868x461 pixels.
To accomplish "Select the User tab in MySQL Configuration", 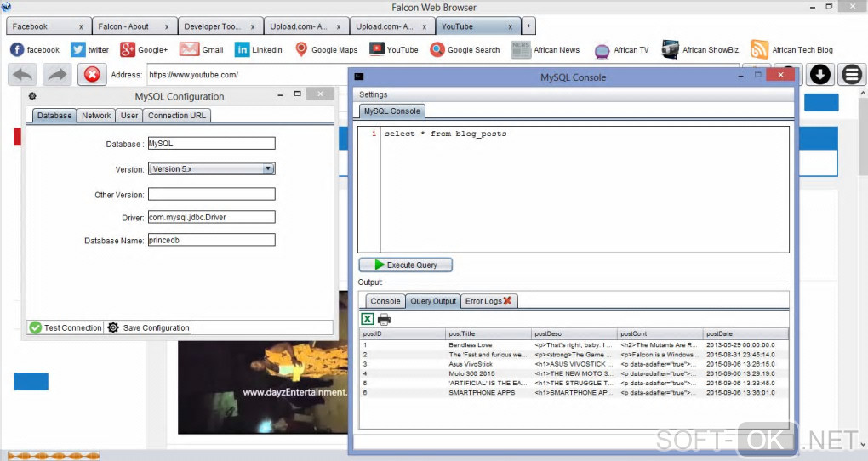I will (x=129, y=115).
